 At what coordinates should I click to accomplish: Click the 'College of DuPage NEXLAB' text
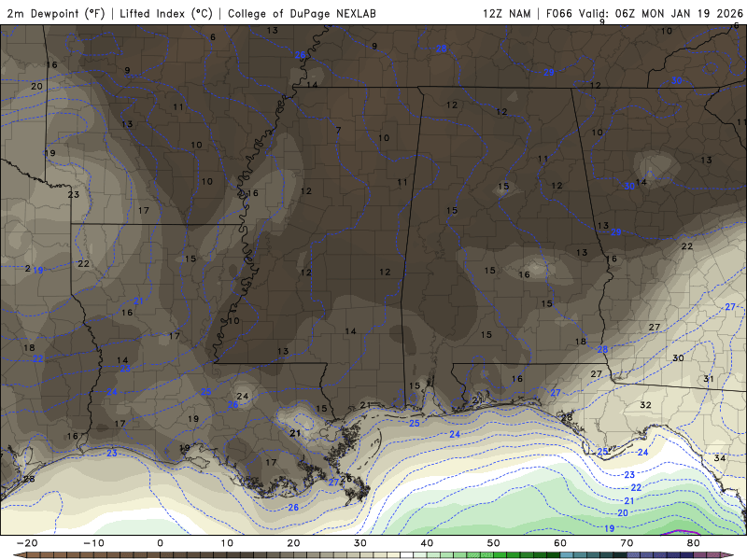click(x=302, y=13)
